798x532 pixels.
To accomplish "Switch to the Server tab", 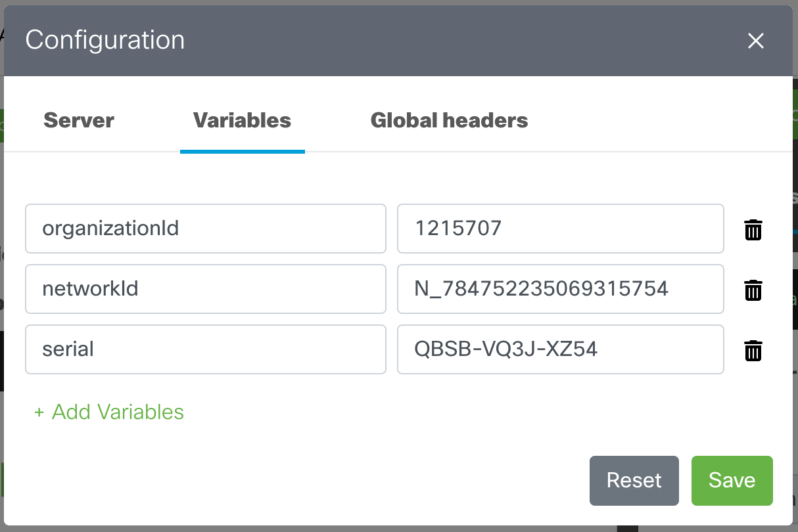I will pyautogui.click(x=78, y=120).
